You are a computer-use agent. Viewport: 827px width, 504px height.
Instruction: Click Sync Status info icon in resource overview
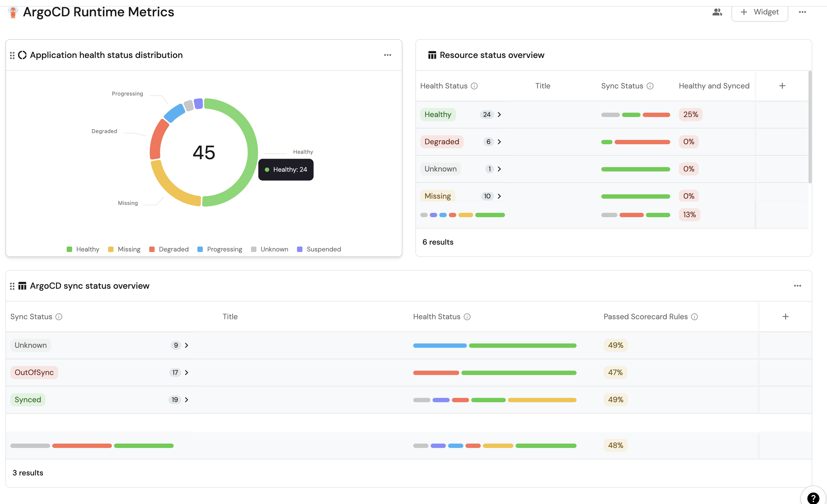pyautogui.click(x=650, y=86)
